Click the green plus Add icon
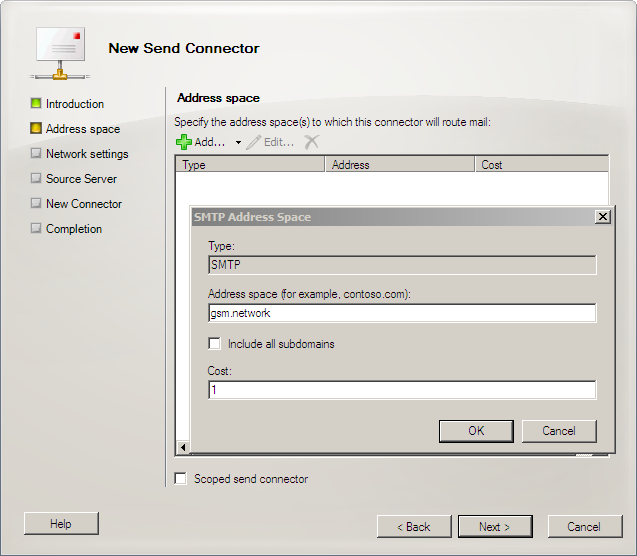Screen dimensions: 637x556 (184, 142)
